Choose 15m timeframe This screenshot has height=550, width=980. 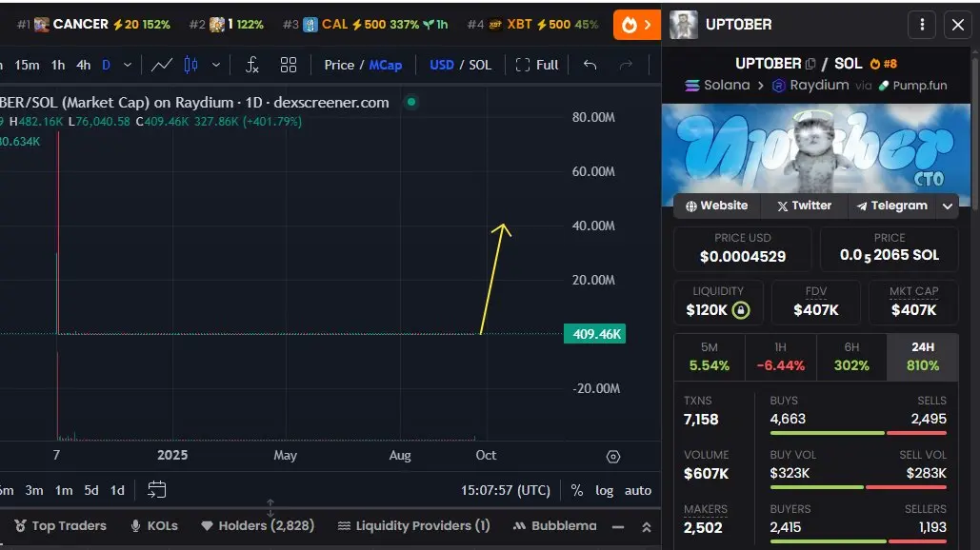point(27,65)
